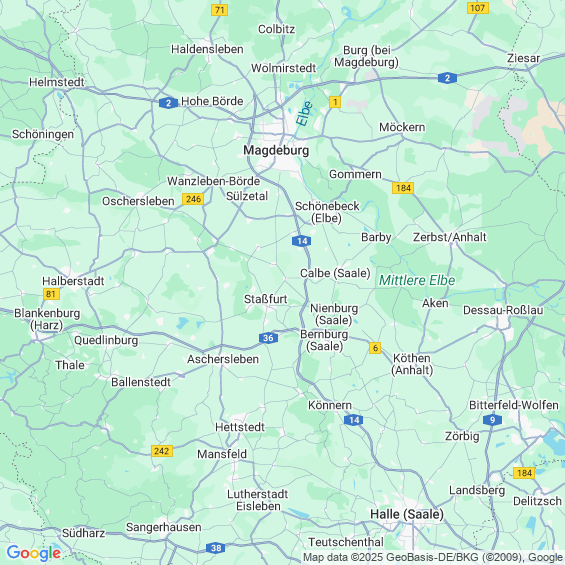Click the A9 highway shield near Bitterfeld-Wolfen
565x565 pixels.
(492, 420)
